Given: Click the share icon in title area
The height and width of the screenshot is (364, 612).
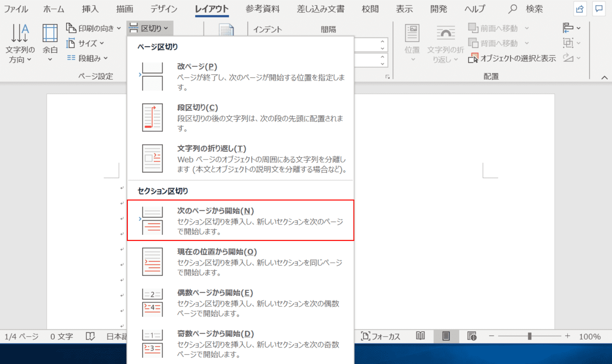Looking at the screenshot, I should pos(580,9).
